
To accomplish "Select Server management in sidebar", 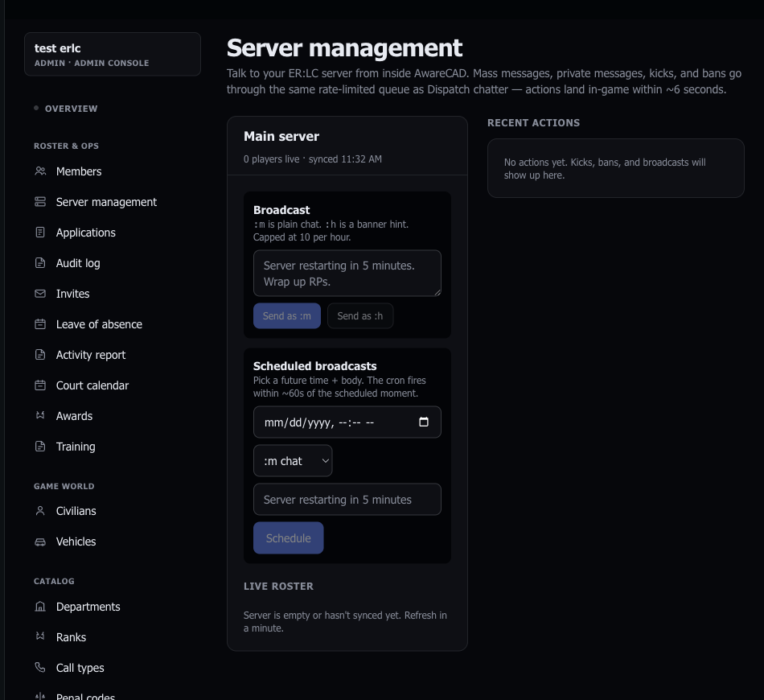I will [x=106, y=202].
